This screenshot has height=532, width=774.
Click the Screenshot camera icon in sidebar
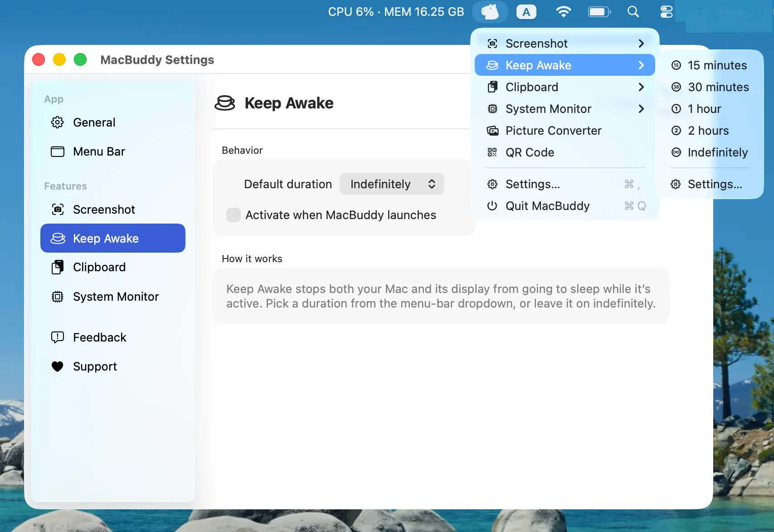(x=58, y=210)
